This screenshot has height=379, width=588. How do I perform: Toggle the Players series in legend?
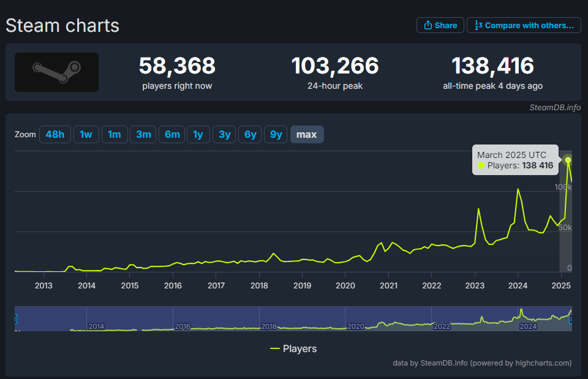coord(293,348)
